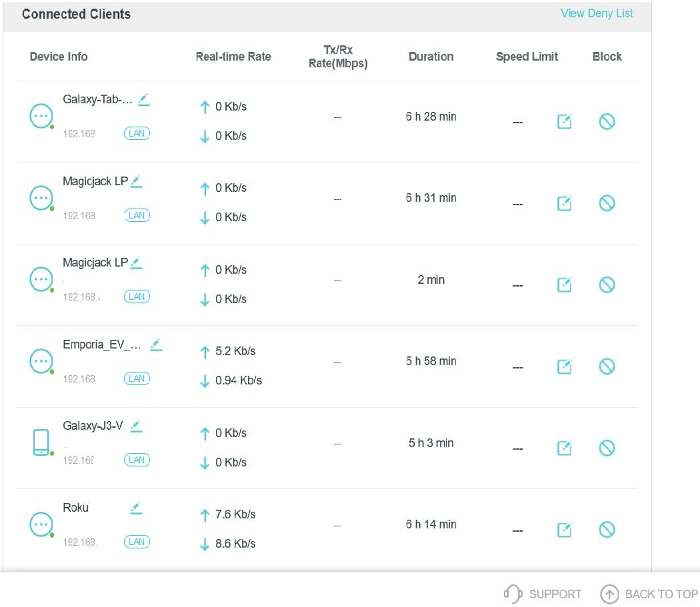The height and width of the screenshot is (607, 700).
Task: Edit the speed limit for Galaxy-J3-V
Action: pos(564,448)
